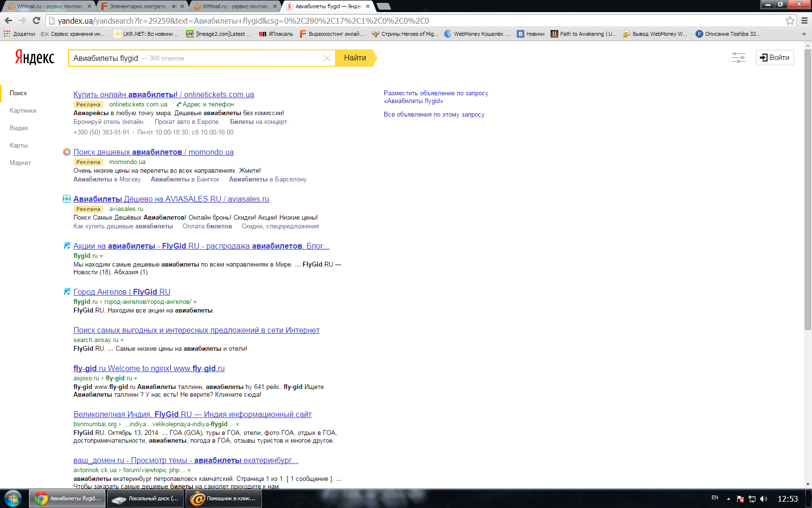
Task: Select Поиск in Yandex sidebar
Action: coord(18,93)
